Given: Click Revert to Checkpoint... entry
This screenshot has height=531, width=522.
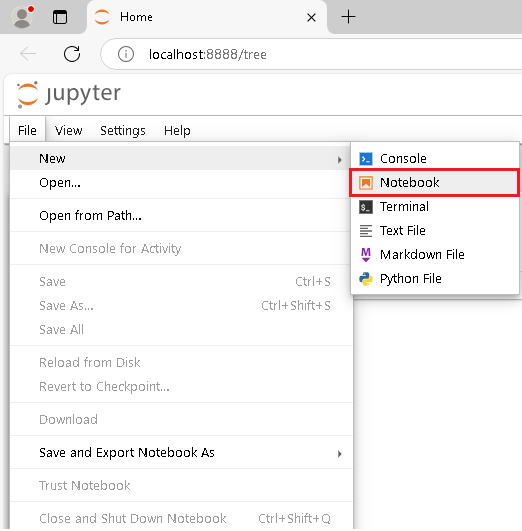Looking at the screenshot, I should (x=181, y=386).
